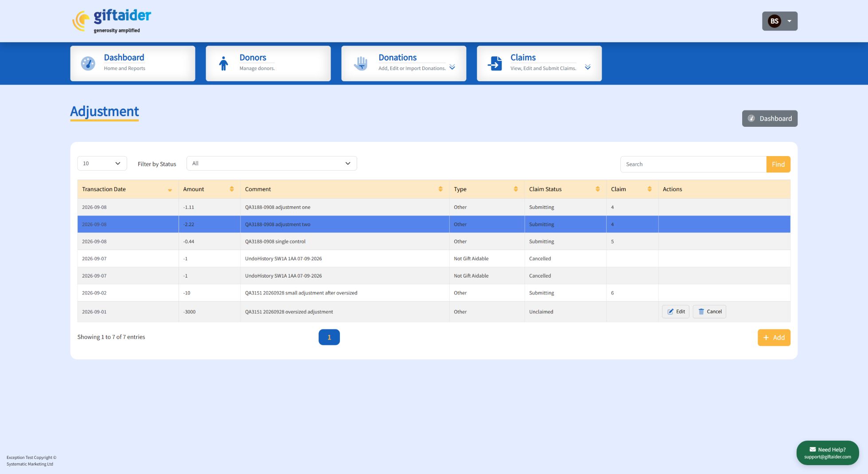
Task: Click the envelope icon in Need Help
Action: 813,449
